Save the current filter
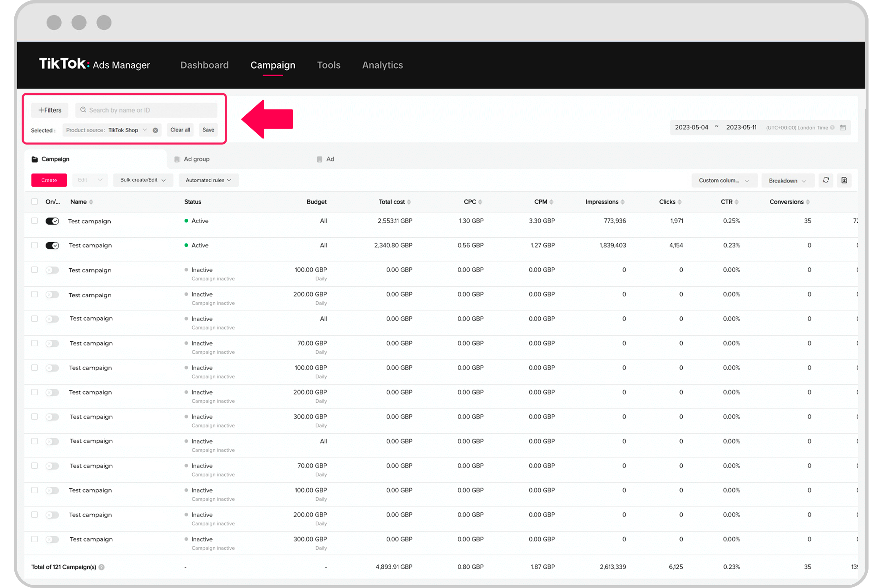882x588 pixels. (208, 130)
